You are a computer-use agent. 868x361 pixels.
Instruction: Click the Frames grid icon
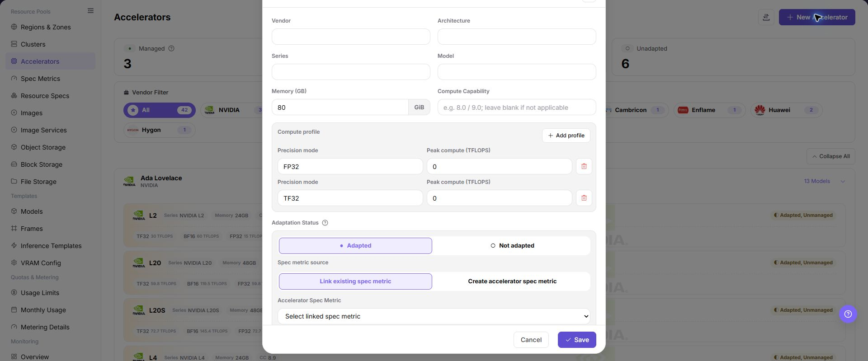coord(14,229)
